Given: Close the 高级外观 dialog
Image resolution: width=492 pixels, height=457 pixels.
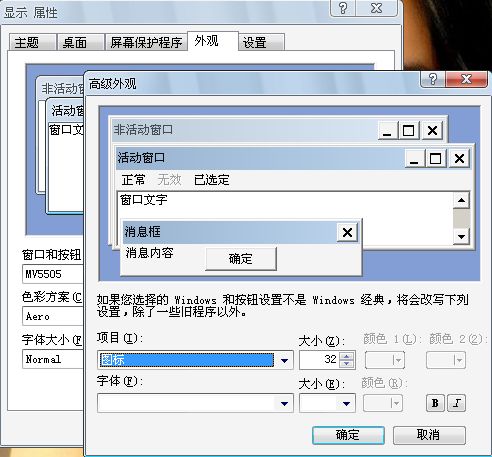Looking at the screenshot, I should point(466,79).
